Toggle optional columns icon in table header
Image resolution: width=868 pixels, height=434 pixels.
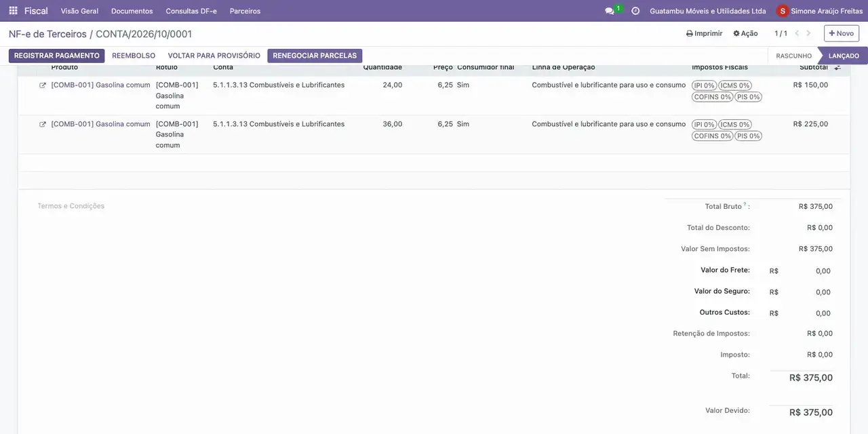pos(837,67)
